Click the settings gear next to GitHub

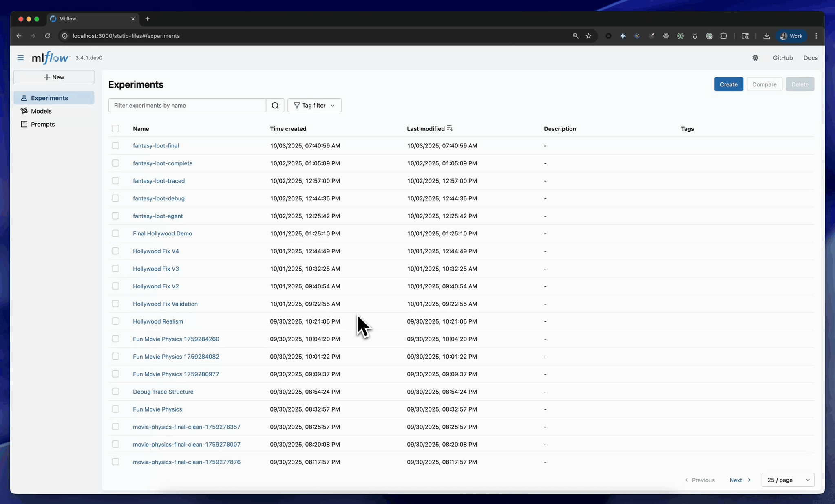[755, 57]
